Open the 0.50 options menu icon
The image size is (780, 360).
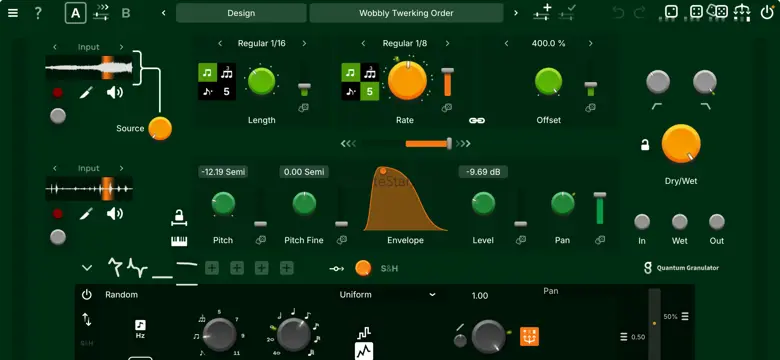point(624,337)
